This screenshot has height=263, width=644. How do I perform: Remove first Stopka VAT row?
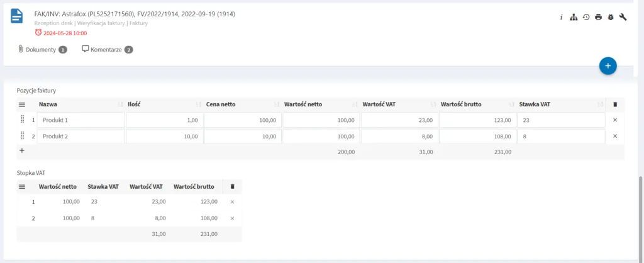(x=232, y=202)
